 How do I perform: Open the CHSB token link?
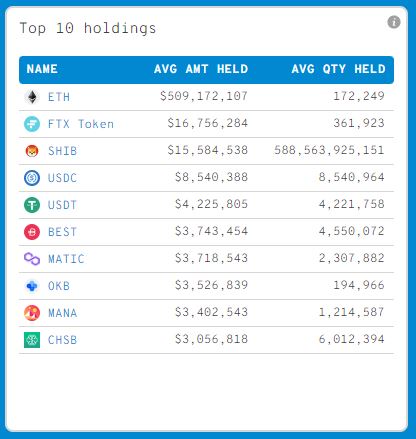pyautogui.click(x=63, y=340)
